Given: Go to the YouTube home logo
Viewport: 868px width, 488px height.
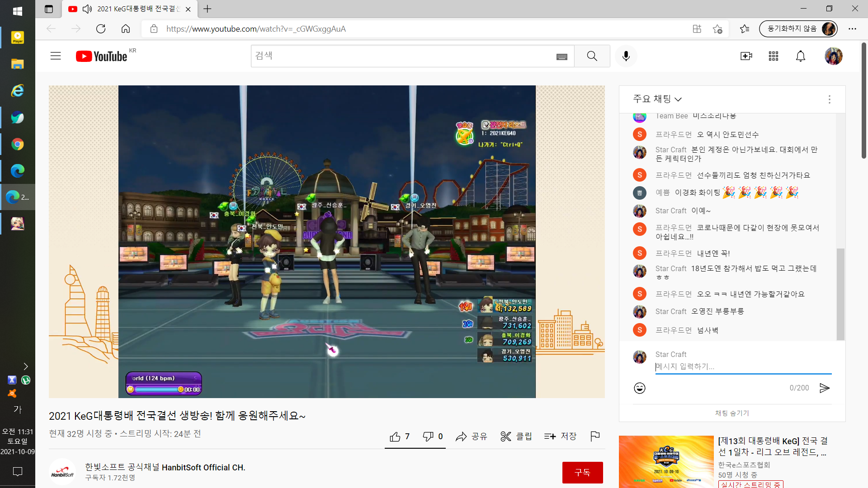Looking at the screenshot, I should point(102,56).
